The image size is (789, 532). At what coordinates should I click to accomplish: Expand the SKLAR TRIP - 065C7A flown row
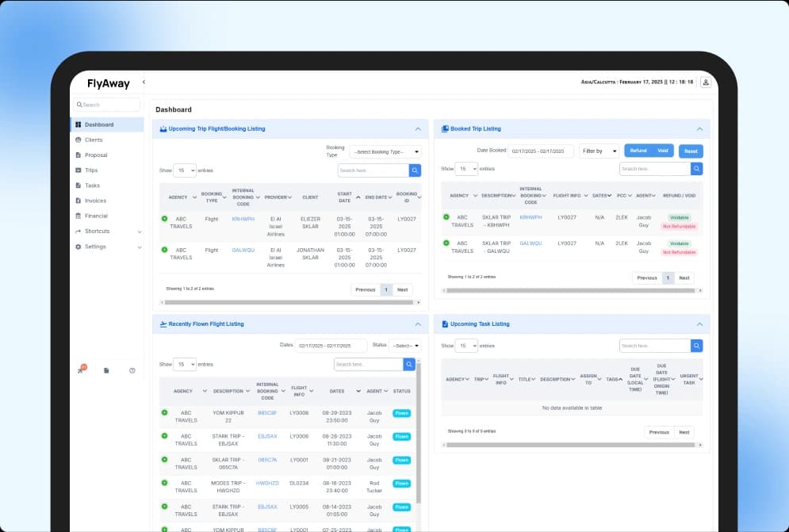click(165, 460)
